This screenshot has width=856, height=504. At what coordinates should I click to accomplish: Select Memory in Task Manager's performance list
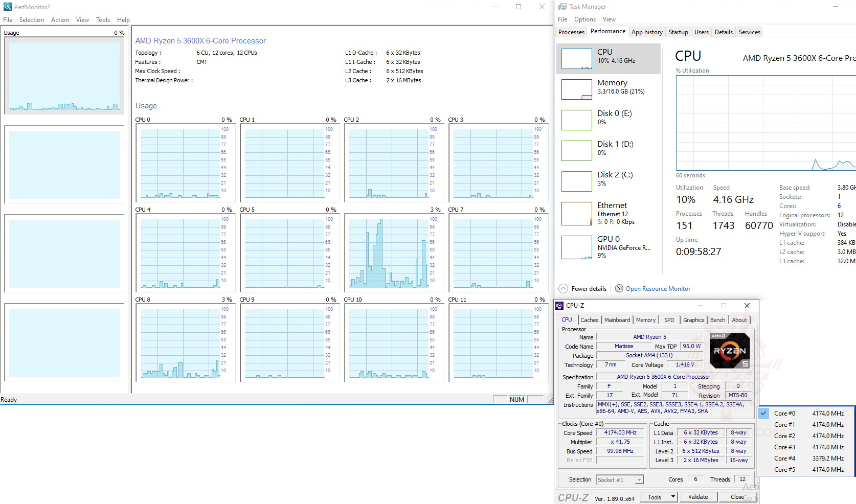click(x=609, y=89)
